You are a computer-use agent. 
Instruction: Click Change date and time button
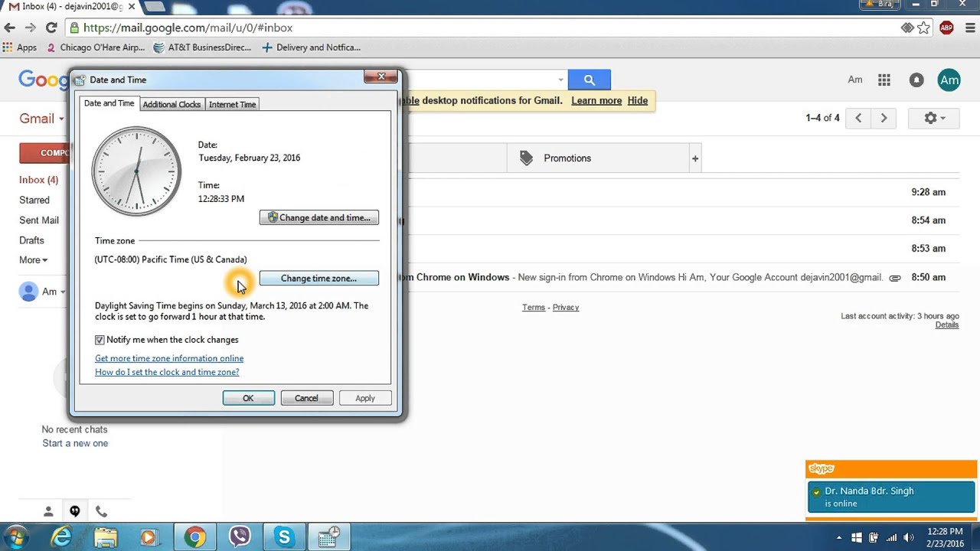(x=319, y=218)
